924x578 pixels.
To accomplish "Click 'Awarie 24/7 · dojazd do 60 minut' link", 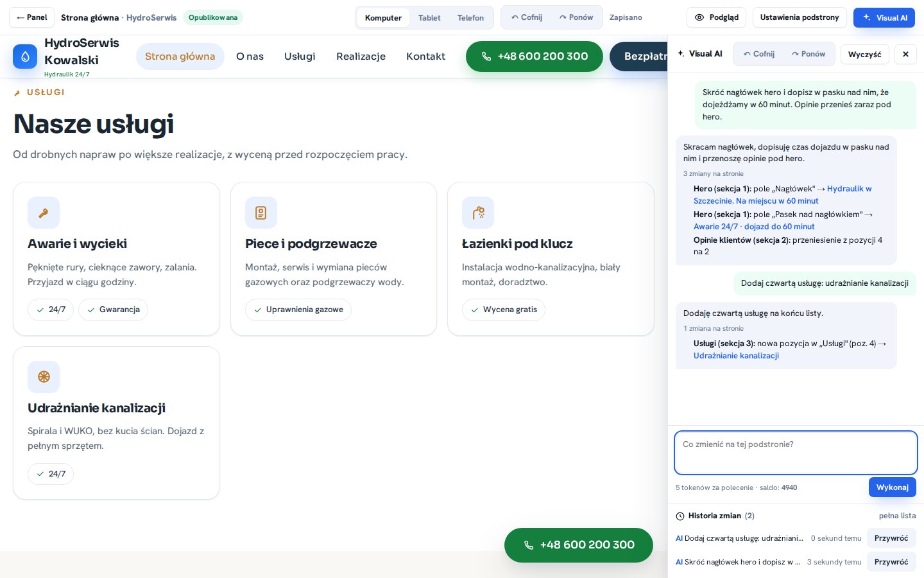I will click(754, 227).
